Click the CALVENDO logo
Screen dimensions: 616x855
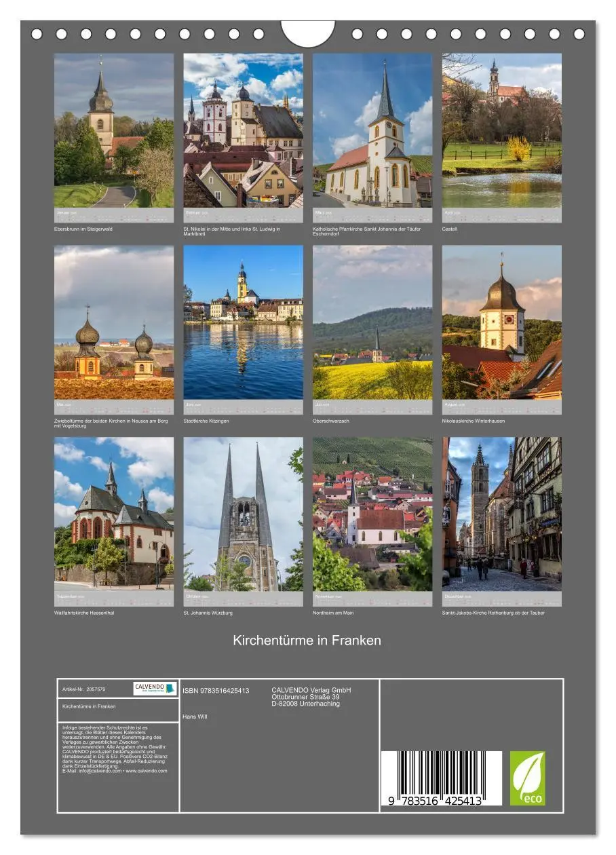pyautogui.click(x=155, y=689)
